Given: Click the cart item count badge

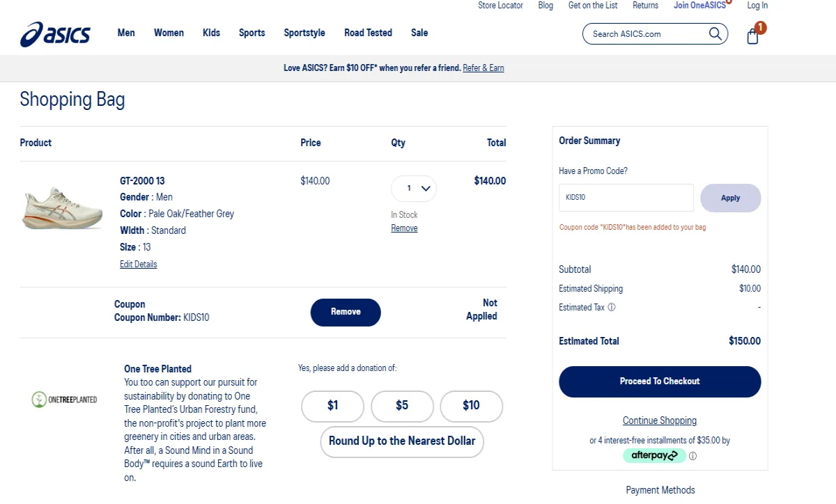Looking at the screenshot, I should pos(760,29).
